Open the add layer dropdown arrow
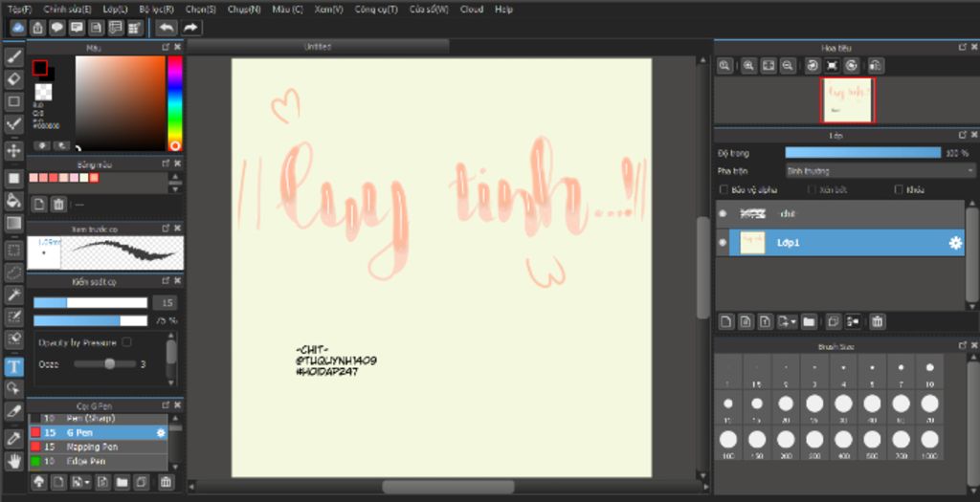The width and height of the screenshot is (980, 502). point(793,322)
